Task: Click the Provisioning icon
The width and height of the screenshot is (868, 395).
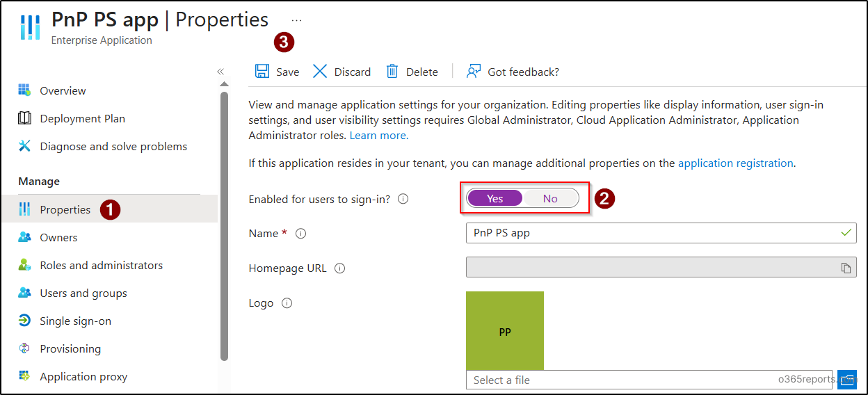Action: coord(24,348)
